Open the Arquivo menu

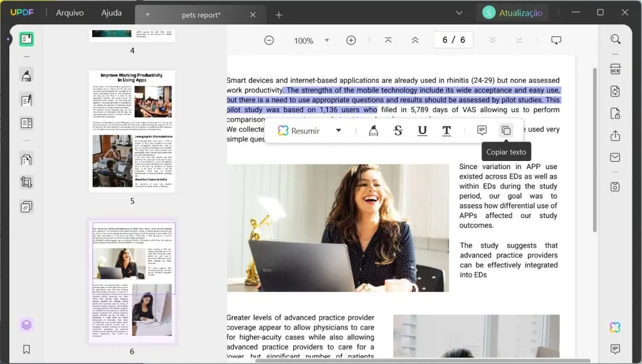pos(71,12)
